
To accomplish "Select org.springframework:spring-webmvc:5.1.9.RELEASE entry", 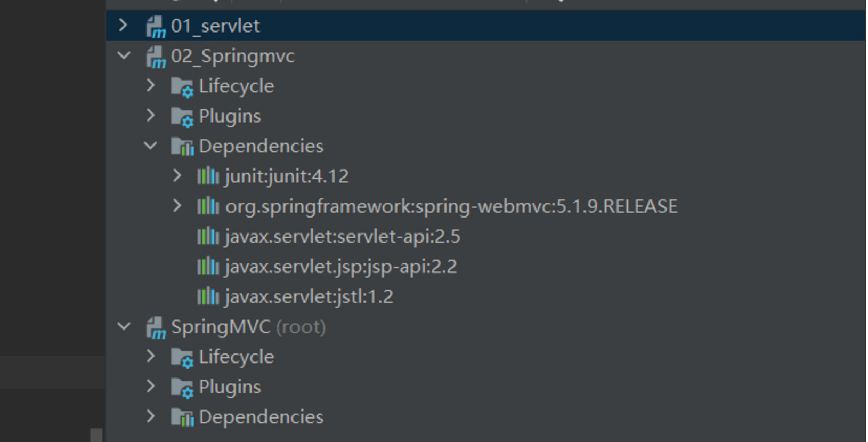I will pos(451,207).
